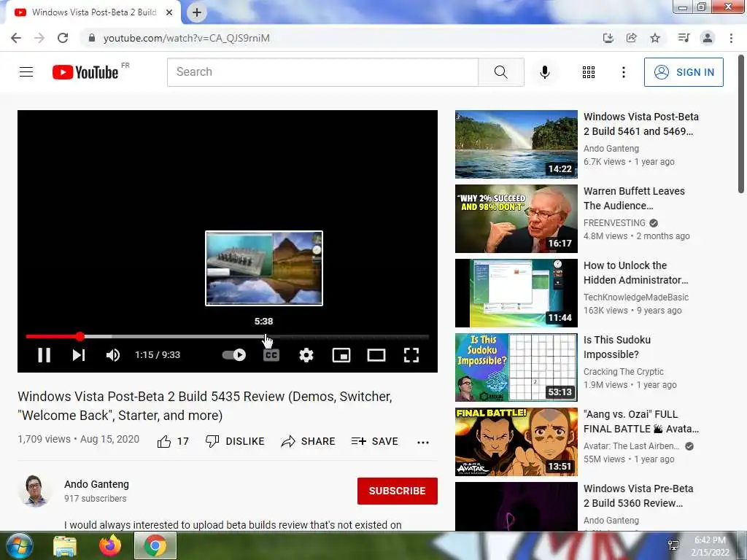Click the network icon in system tray
747x560 pixels.
pos(673,545)
